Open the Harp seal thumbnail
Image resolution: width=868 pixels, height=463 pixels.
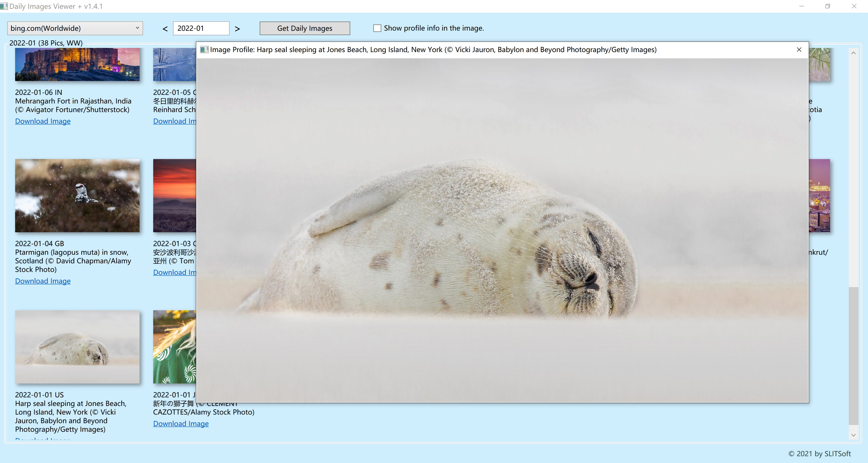pyautogui.click(x=77, y=347)
